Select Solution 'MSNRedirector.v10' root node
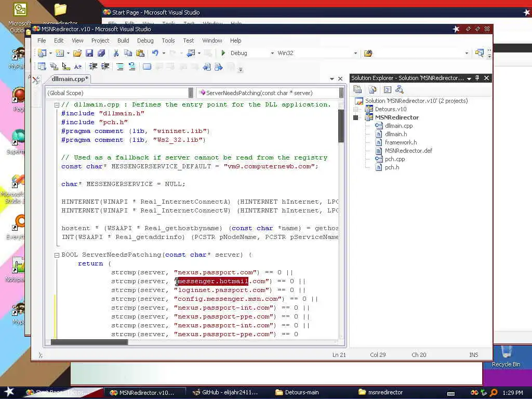Screen dimensions: 532x399 pos(416,101)
